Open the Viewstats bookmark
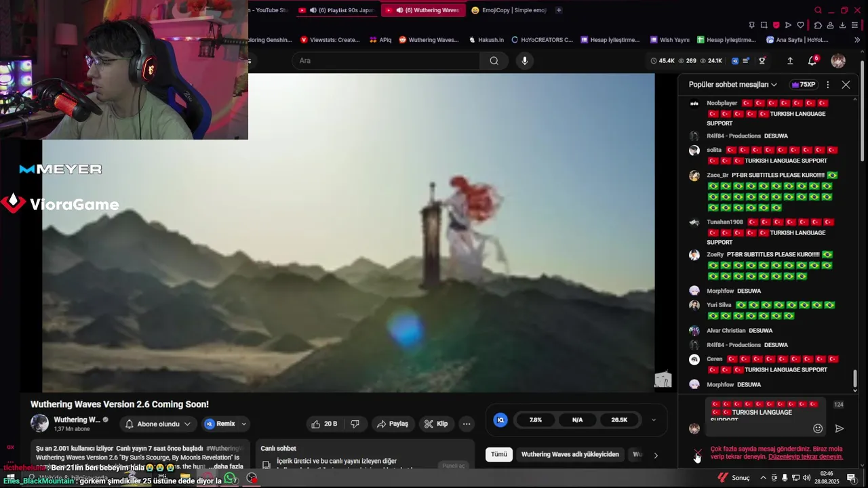This screenshot has height=488, width=868. [330, 40]
